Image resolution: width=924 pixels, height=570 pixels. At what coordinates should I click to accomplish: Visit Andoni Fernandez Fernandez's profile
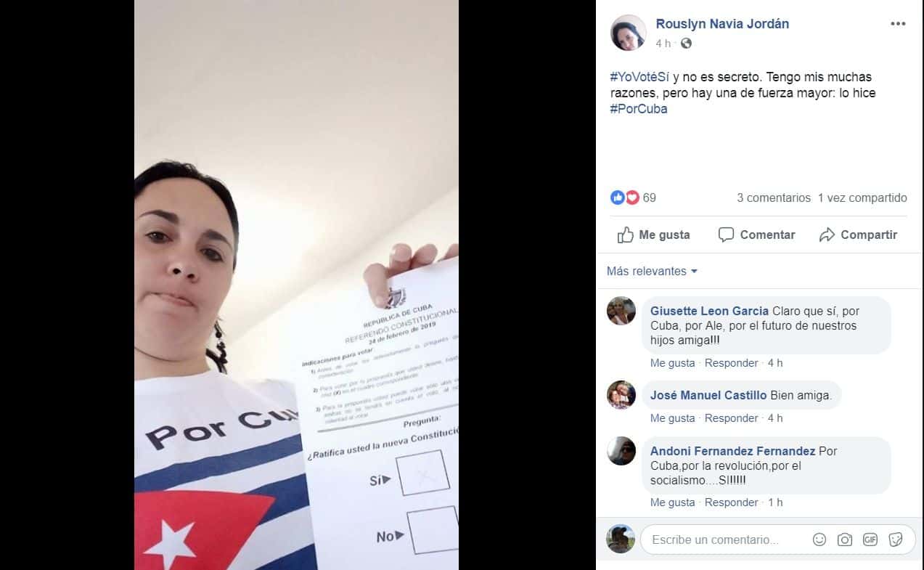732,451
